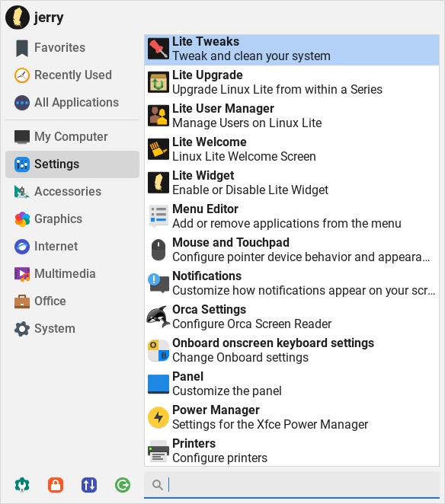This screenshot has width=445, height=504.
Task: Open Lite User Manager icon
Action: (158, 116)
